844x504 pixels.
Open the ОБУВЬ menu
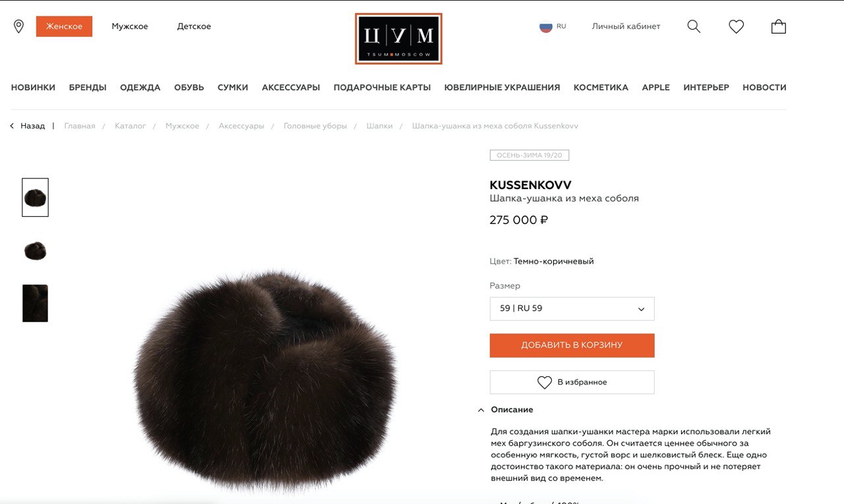coord(189,87)
